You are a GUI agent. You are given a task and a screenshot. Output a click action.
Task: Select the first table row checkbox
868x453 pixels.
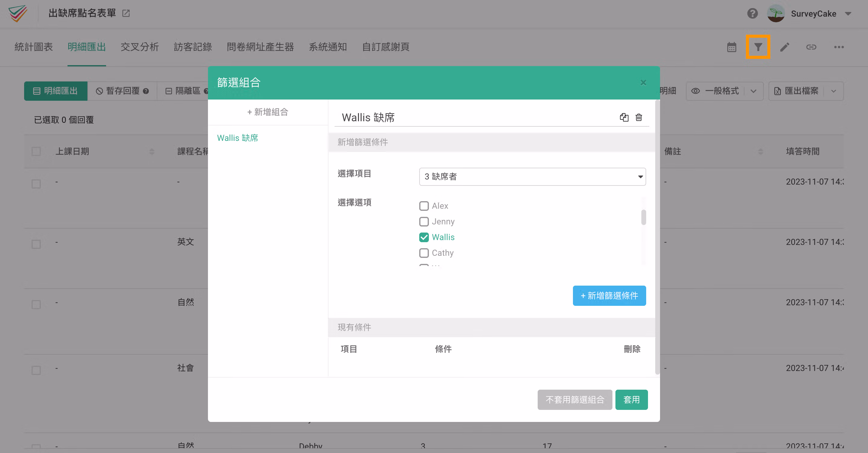click(x=36, y=184)
